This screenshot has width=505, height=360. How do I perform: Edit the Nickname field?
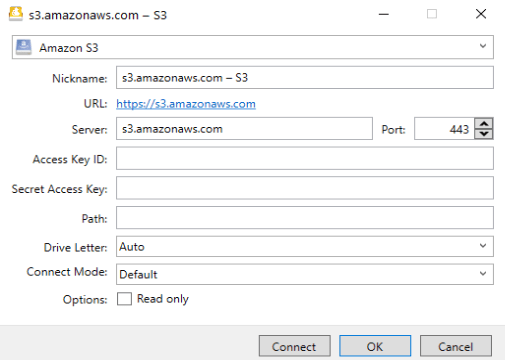pos(305,78)
